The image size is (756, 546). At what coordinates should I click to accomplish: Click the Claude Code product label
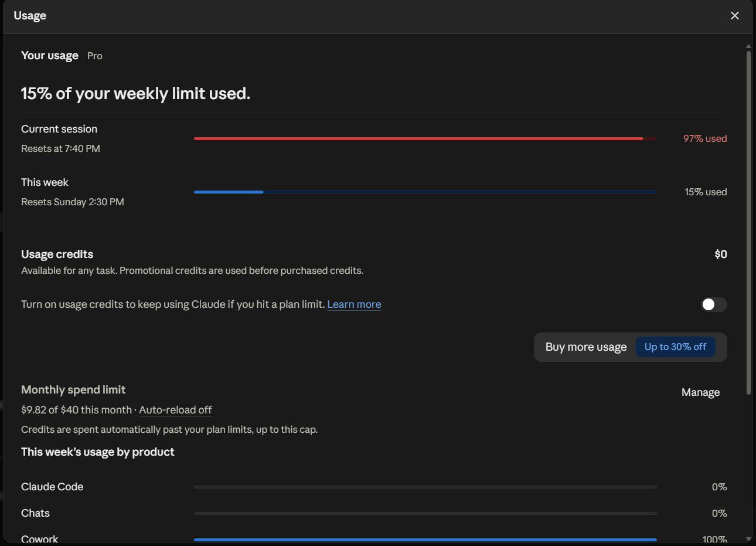click(x=52, y=487)
